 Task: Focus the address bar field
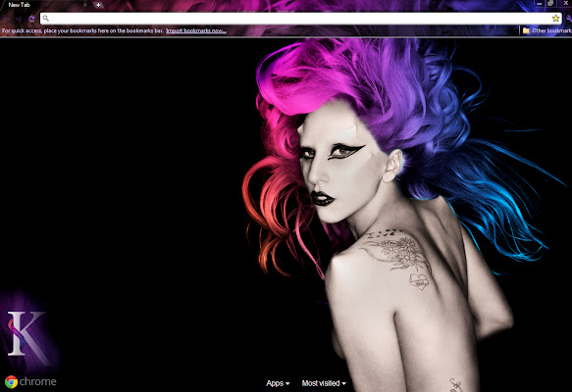pos(300,19)
